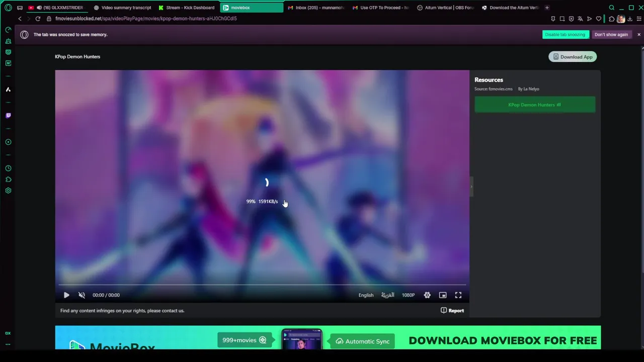
Task: Switch to Stream - Kick Dashboard tab
Action: pyautogui.click(x=187, y=8)
